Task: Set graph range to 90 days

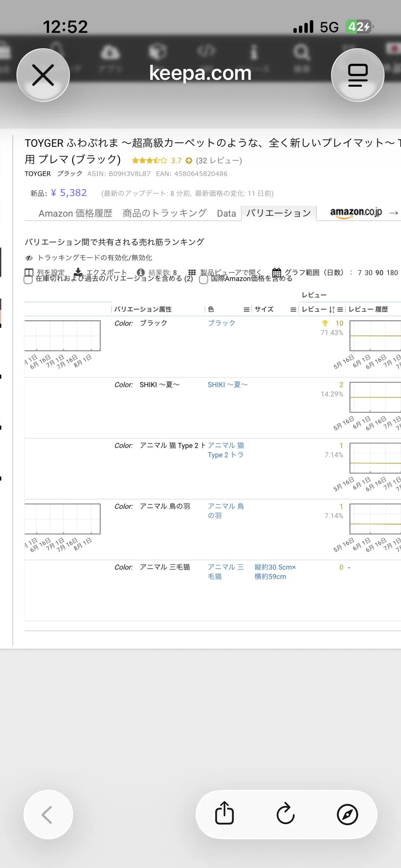Action: point(379,273)
